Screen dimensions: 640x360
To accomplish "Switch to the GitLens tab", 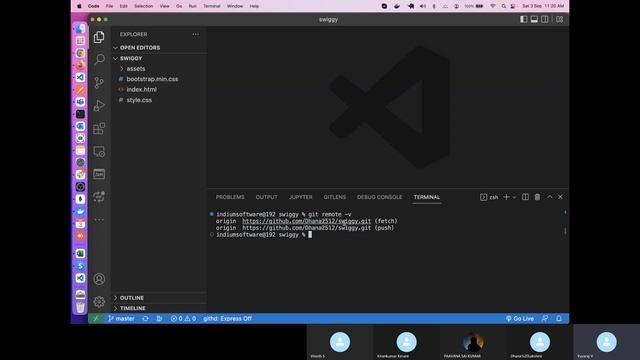I will point(335,197).
